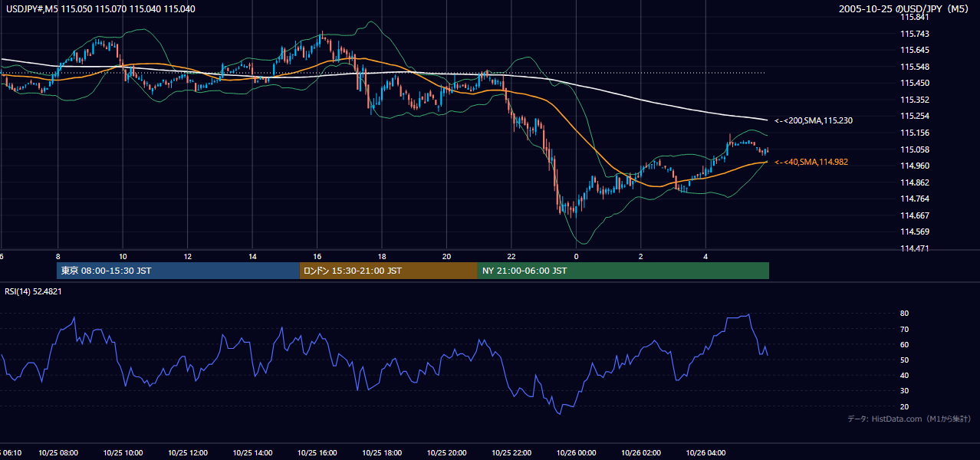
Task: Click the 10/25 20:00 timestamp on bottom axis
Action: tap(446, 453)
